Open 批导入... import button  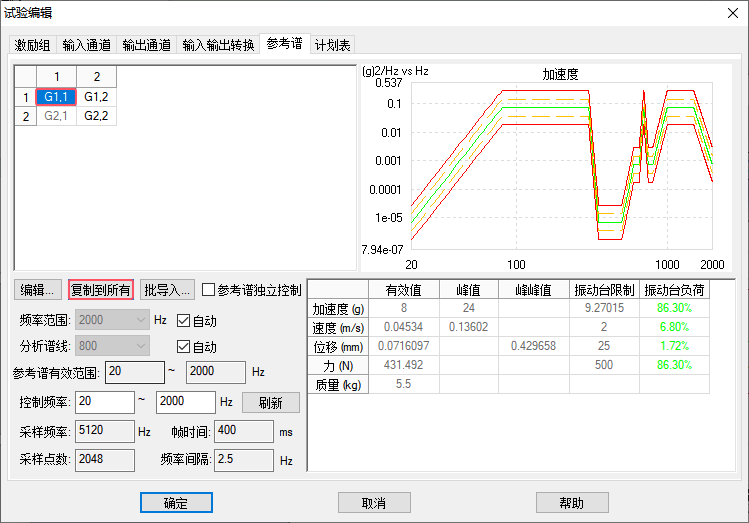point(166,291)
